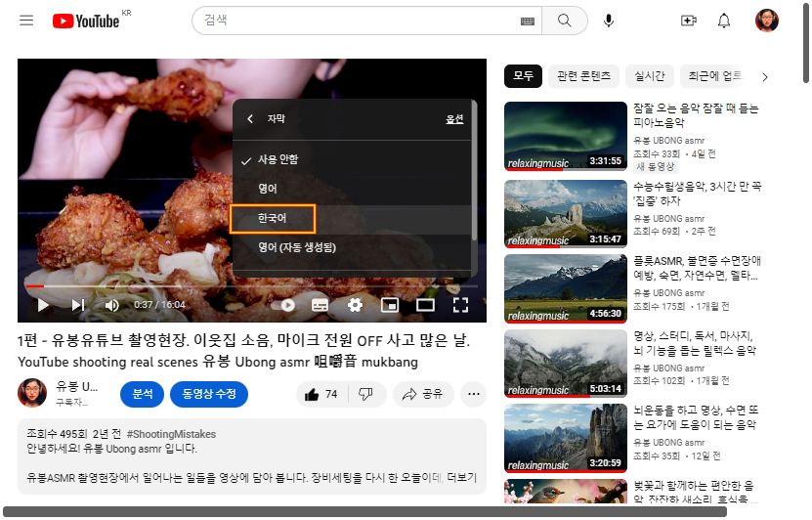Open the more actions ellipsis button
812x520 pixels.
coord(473,394)
